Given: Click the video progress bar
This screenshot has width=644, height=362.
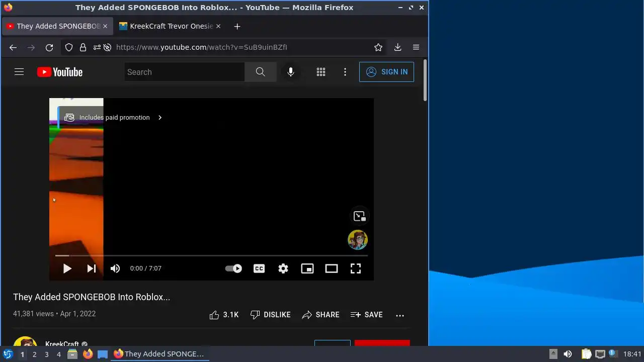Looking at the screenshot, I should tap(211, 255).
